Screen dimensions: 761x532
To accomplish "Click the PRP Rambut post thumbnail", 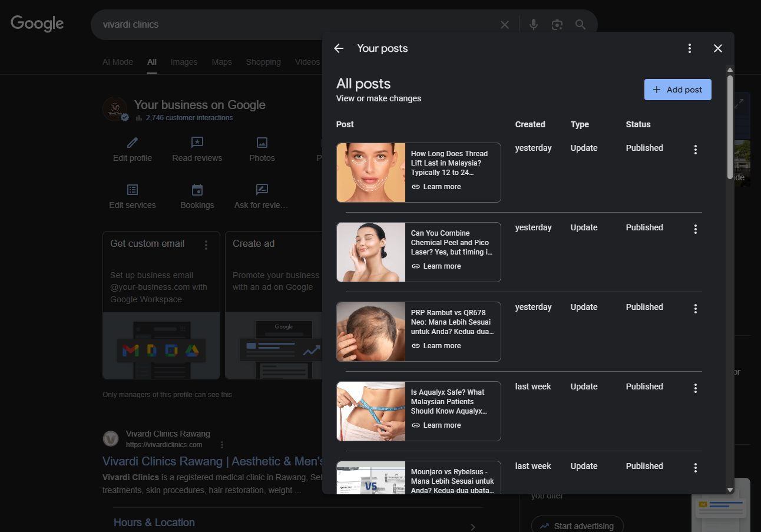I will pyautogui.click(x=370, y=331).
